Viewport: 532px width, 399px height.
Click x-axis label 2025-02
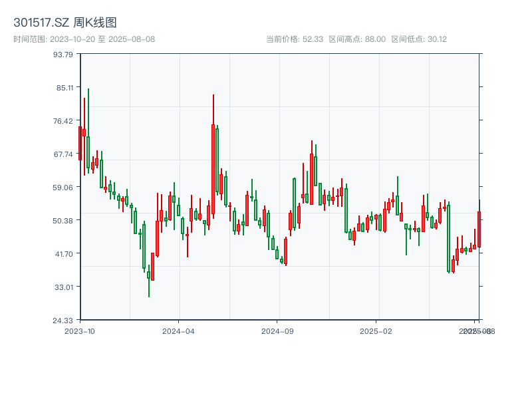[376, 331]
